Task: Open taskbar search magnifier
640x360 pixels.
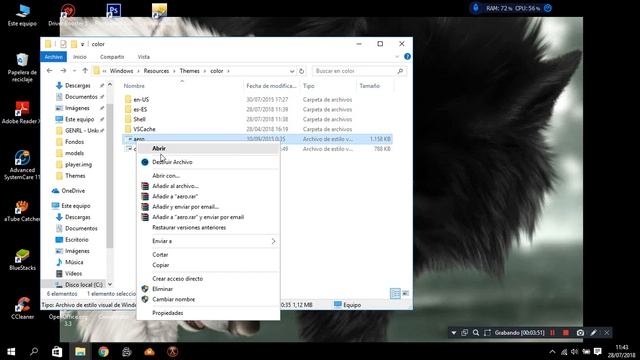Action: coord(34,351)
